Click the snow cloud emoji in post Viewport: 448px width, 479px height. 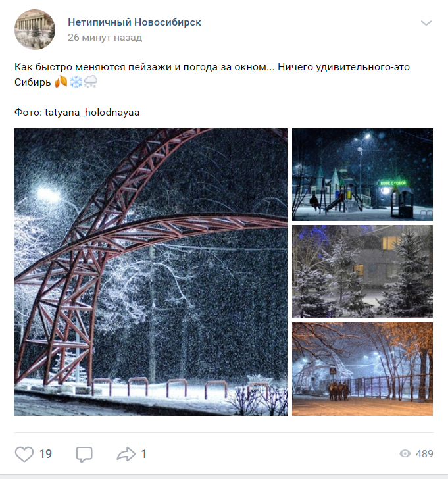pos(90,82)
